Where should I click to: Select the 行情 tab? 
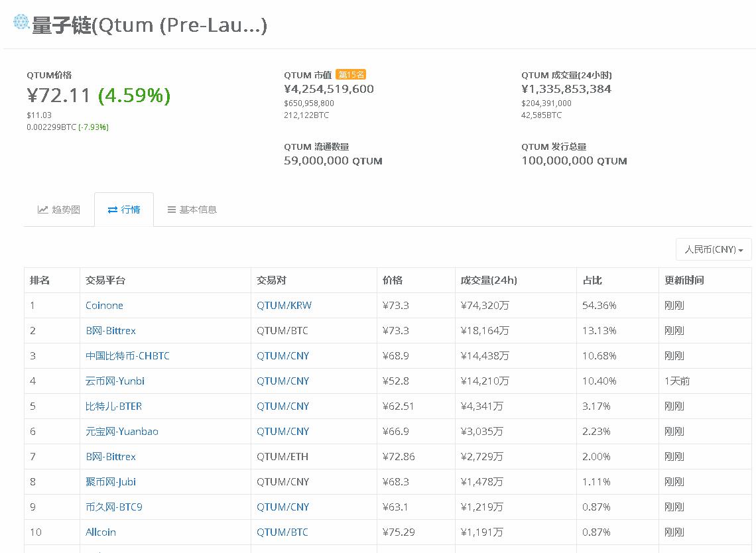point(124,210)
